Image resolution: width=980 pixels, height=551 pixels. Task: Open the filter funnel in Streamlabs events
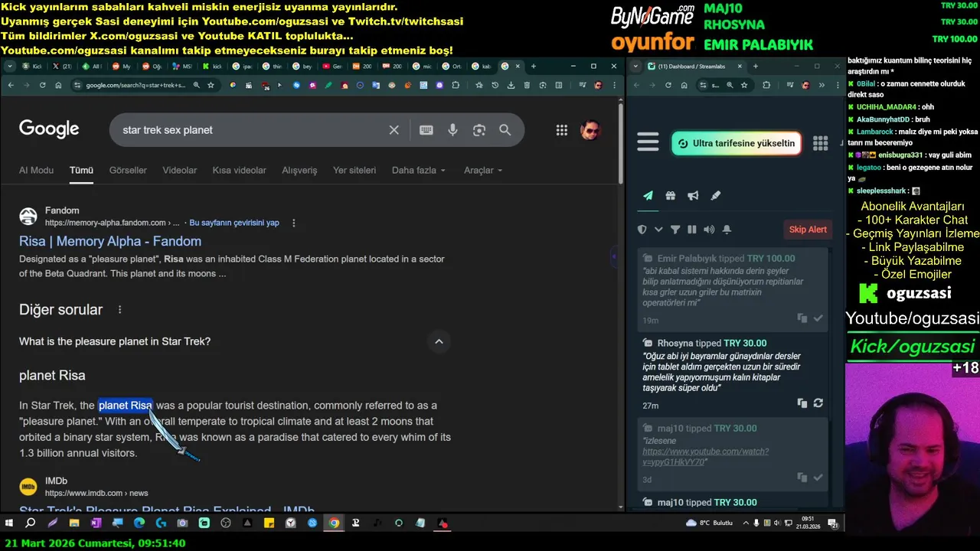(675, 229)
